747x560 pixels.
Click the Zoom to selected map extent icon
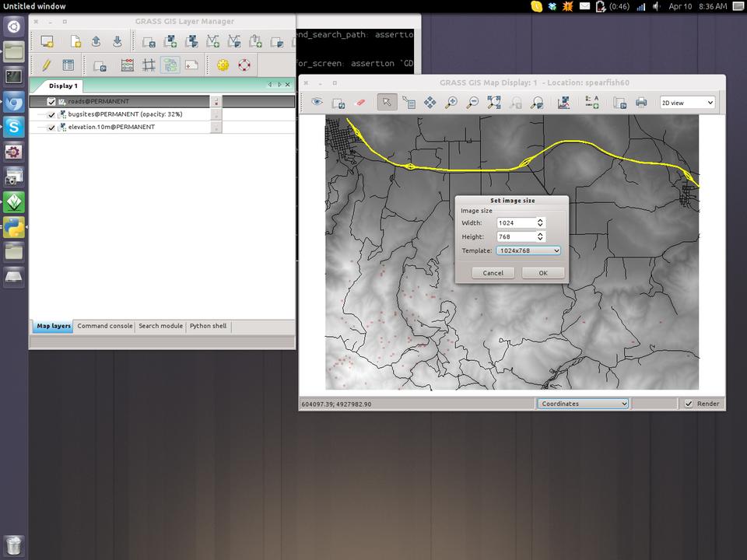pos(493,103)
